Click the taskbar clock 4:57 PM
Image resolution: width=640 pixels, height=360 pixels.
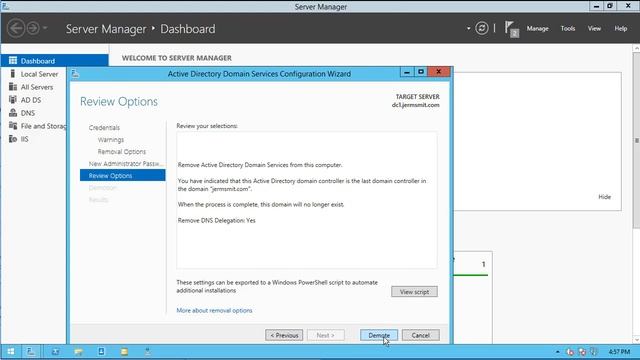pyautogui.click(x=619, y=351)
